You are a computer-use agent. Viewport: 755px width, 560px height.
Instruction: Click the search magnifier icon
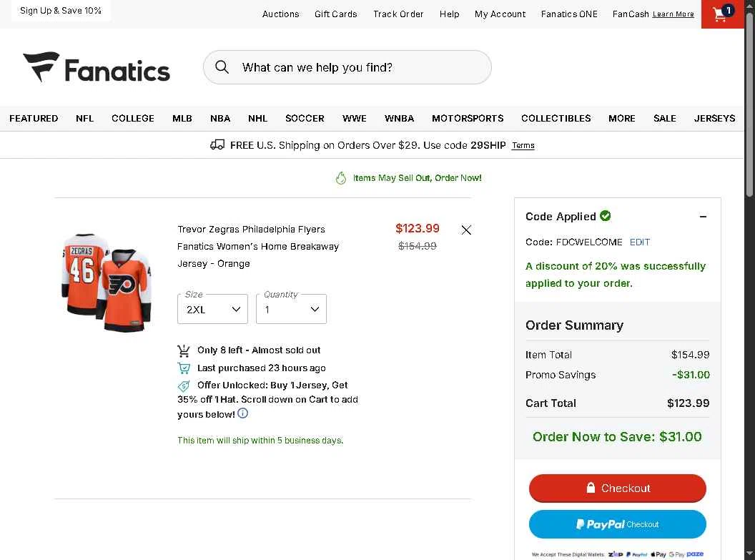pyautogui.click(x=222, y=67)
